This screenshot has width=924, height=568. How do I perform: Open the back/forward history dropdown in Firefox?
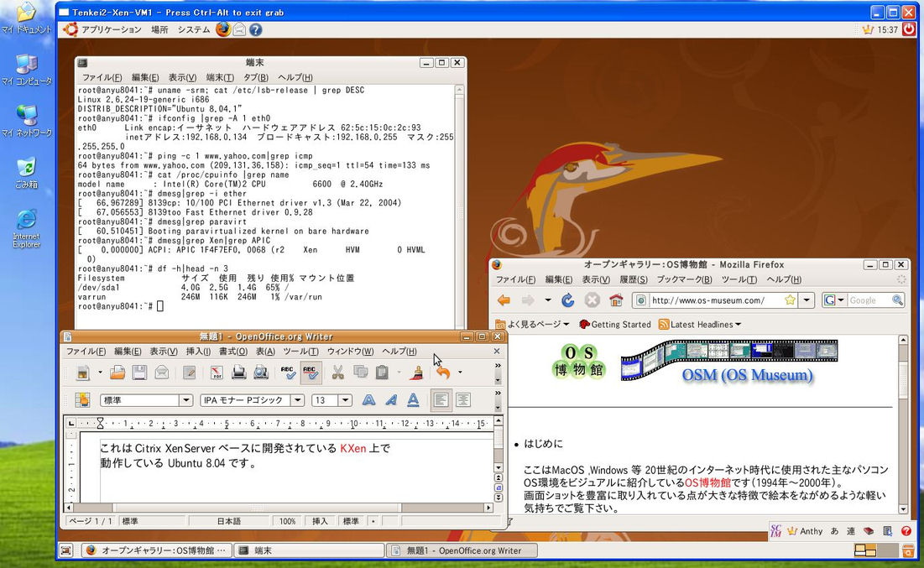point(548,300)
